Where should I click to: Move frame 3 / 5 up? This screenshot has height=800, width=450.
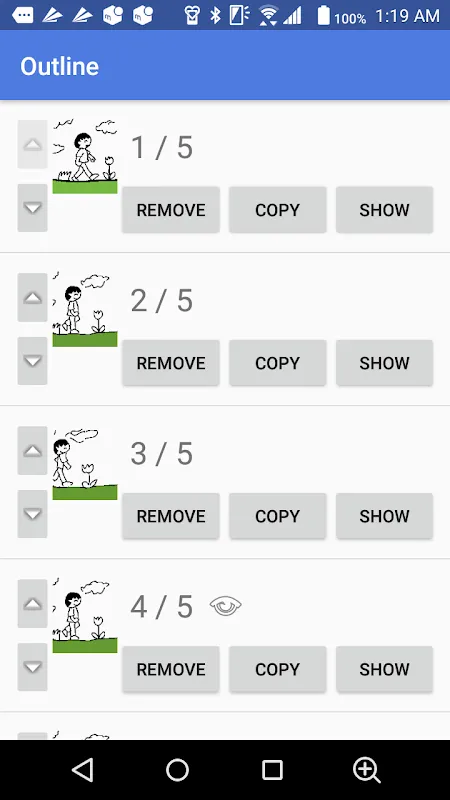(33, 451)
